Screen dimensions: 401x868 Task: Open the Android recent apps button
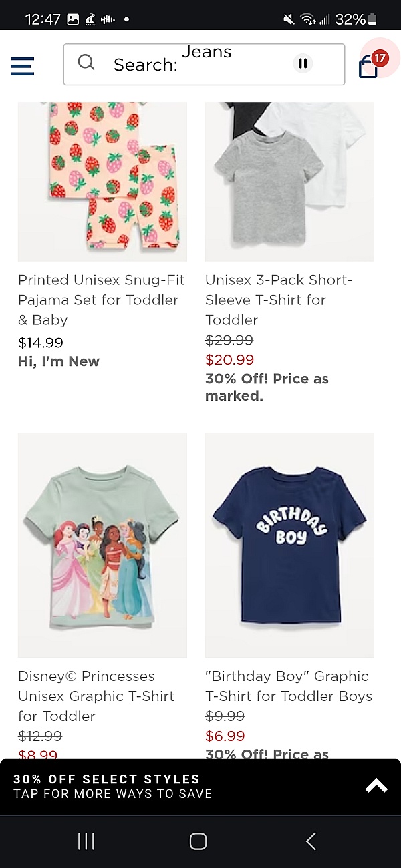[x=86, y=841]
